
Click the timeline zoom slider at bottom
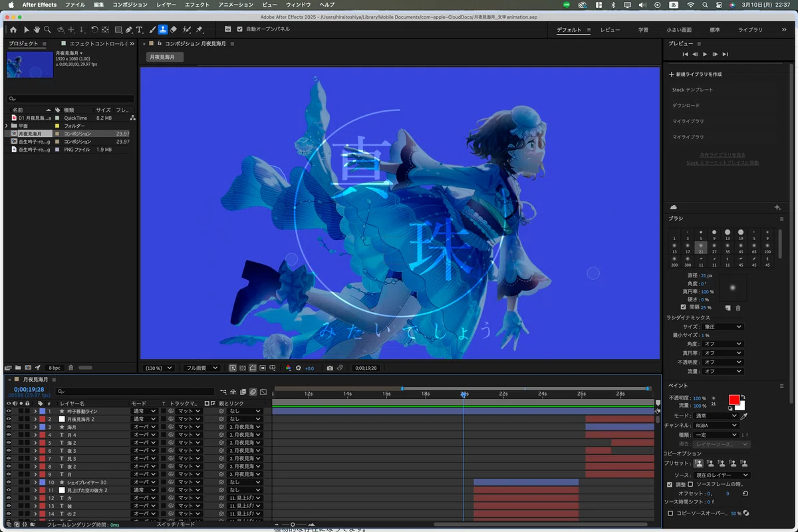[293, 525]
